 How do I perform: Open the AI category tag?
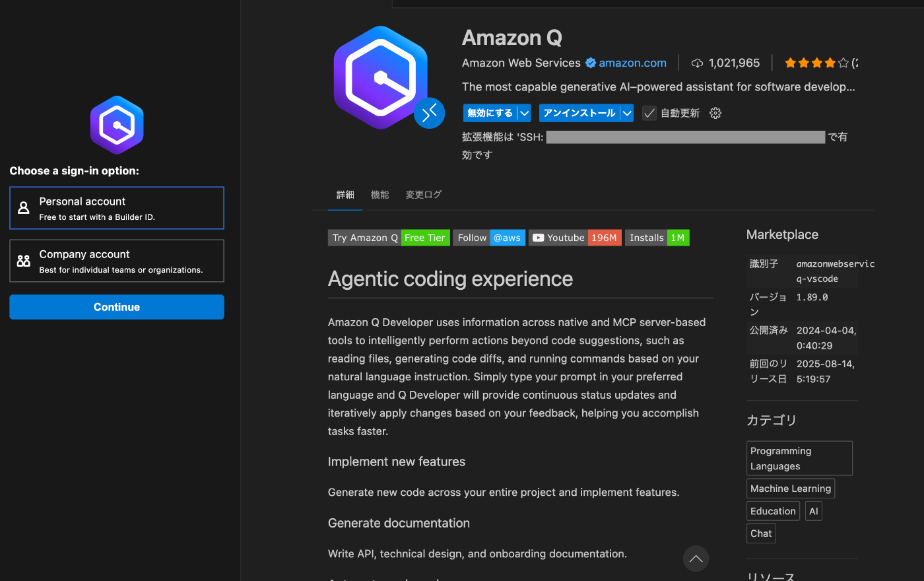814,511
